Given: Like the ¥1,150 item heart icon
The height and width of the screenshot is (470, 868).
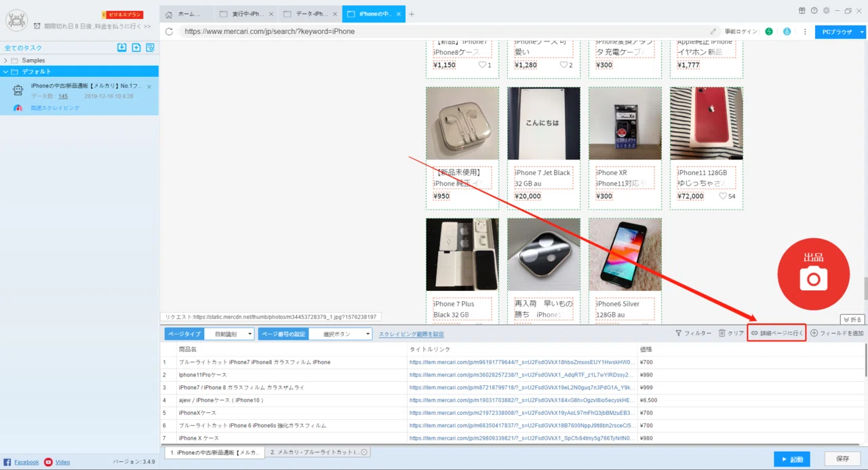Looking at the screenshot, I should pos(482,65).
